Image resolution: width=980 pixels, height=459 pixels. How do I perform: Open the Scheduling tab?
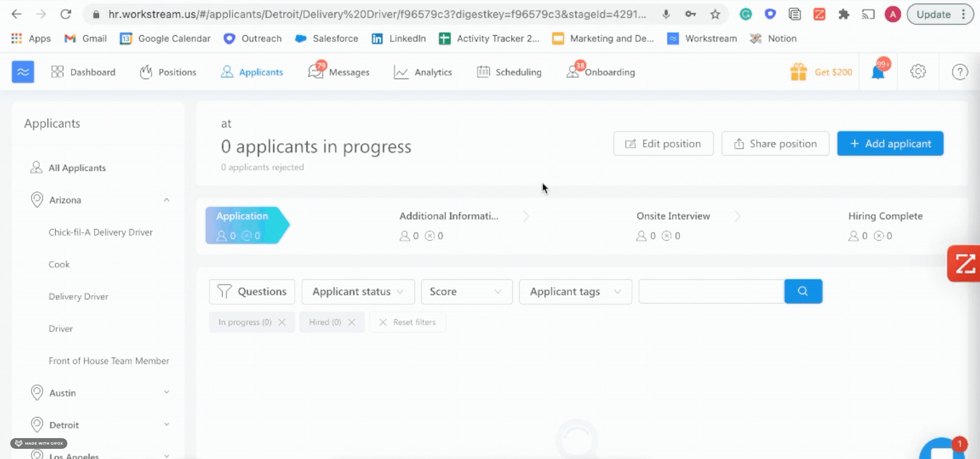click(509, 72)
